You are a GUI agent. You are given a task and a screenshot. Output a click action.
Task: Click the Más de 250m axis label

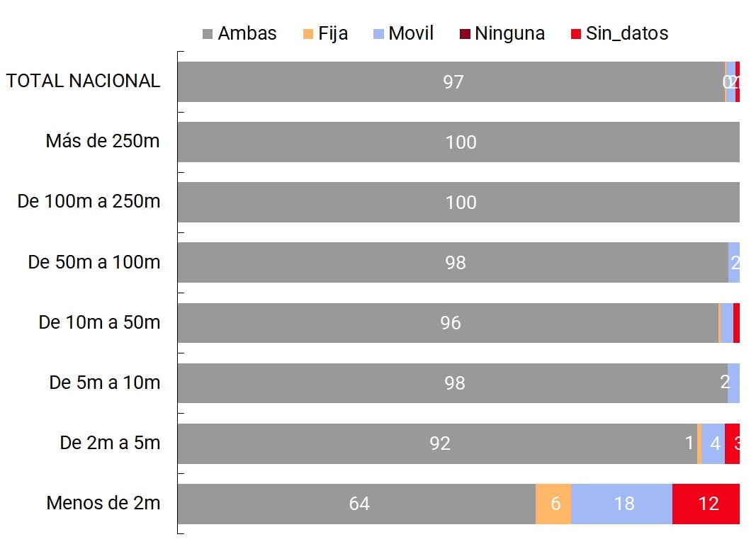click(103, 142)
